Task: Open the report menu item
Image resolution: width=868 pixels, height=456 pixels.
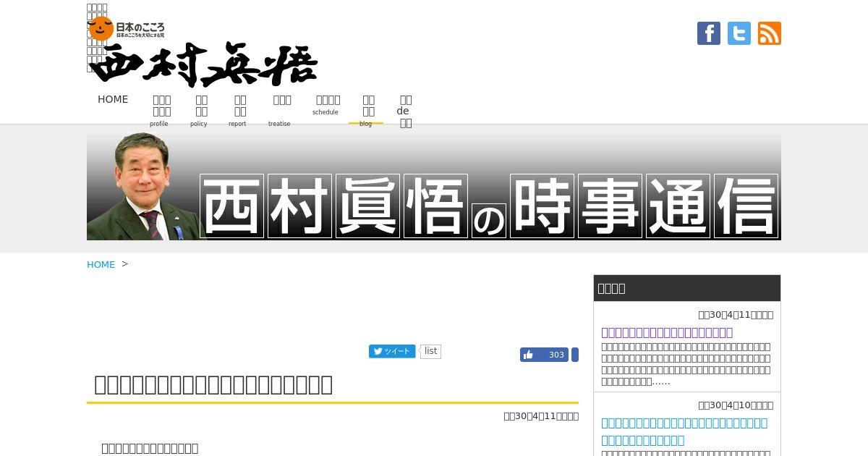Action: click(x=240, y=111)
